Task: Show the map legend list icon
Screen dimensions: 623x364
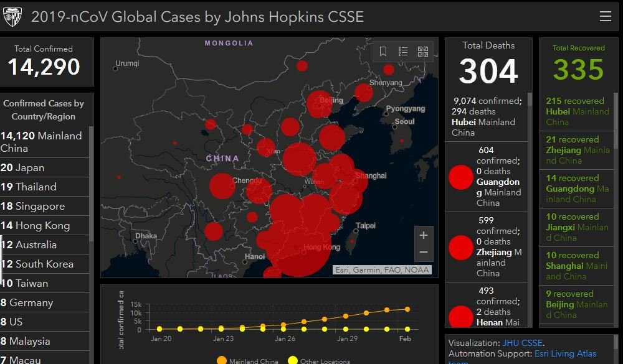Action: (403, 51)
